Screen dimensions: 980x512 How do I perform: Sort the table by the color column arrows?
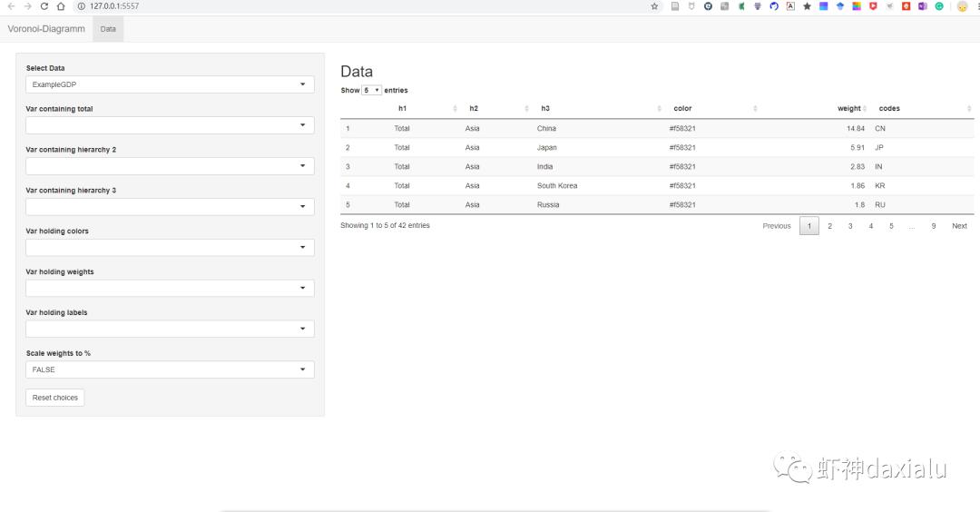tap(755, 109)
